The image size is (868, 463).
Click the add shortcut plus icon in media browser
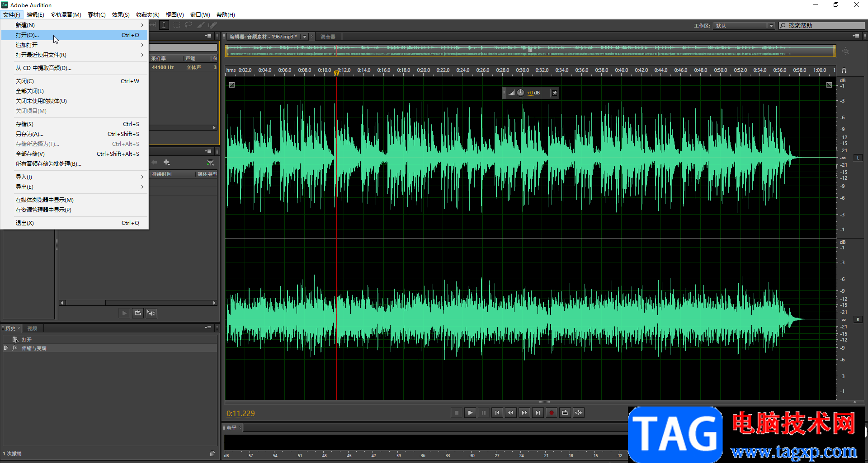tap(166, 163)
